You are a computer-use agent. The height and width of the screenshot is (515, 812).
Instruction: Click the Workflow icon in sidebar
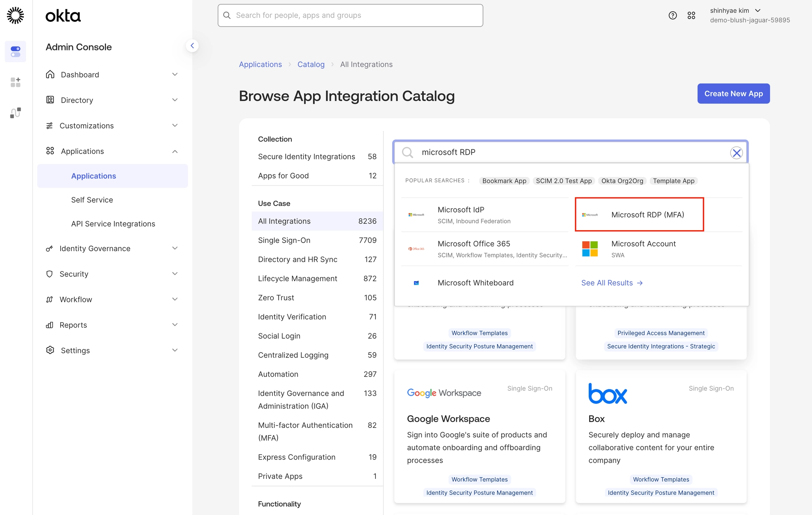(x=50, y=300)
